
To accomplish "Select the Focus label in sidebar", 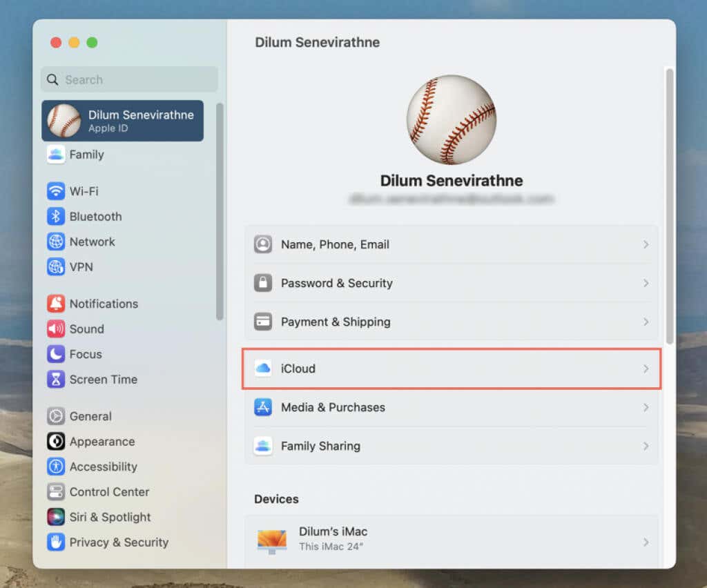I will (x=86, y=354).
